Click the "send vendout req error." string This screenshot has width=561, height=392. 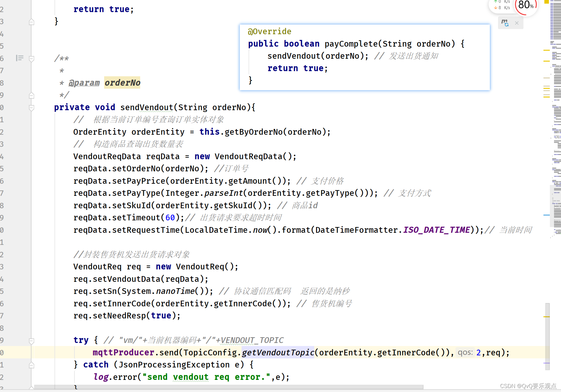pyautogui.click(x=206, y=377)
